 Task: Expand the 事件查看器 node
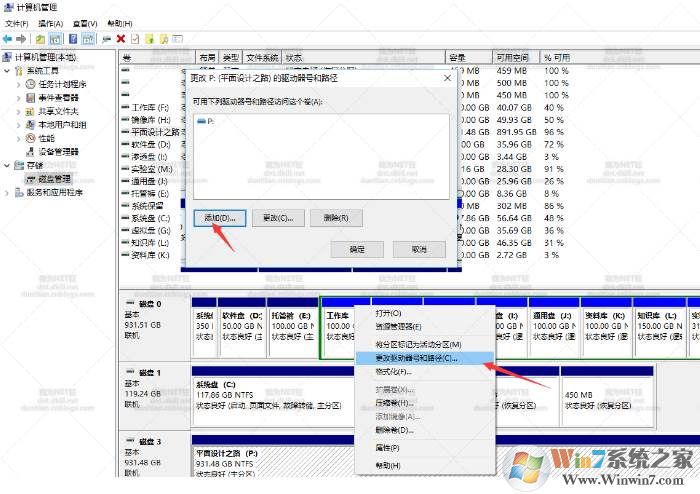18,98
